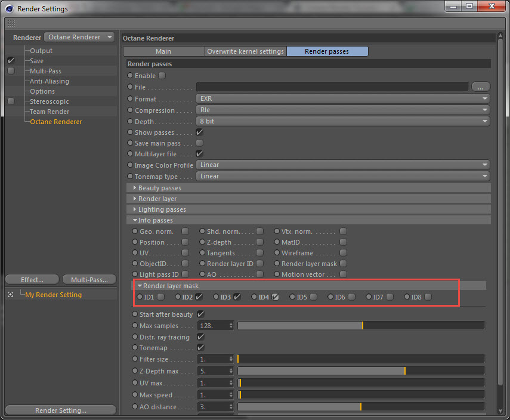This screenshot has height=420, width=510.
Task: Click the icon beside My Render Setting
Action: click(x=10, y=295)
